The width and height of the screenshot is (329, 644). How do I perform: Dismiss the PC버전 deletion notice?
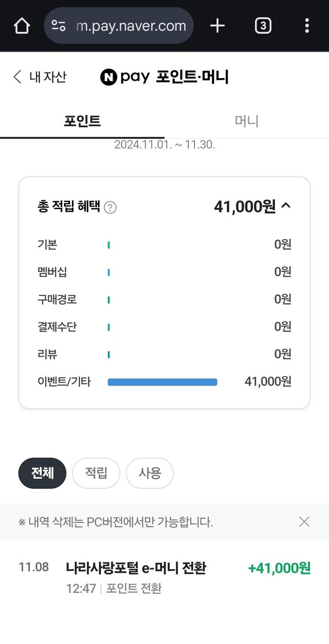click(x=304, y=522)
